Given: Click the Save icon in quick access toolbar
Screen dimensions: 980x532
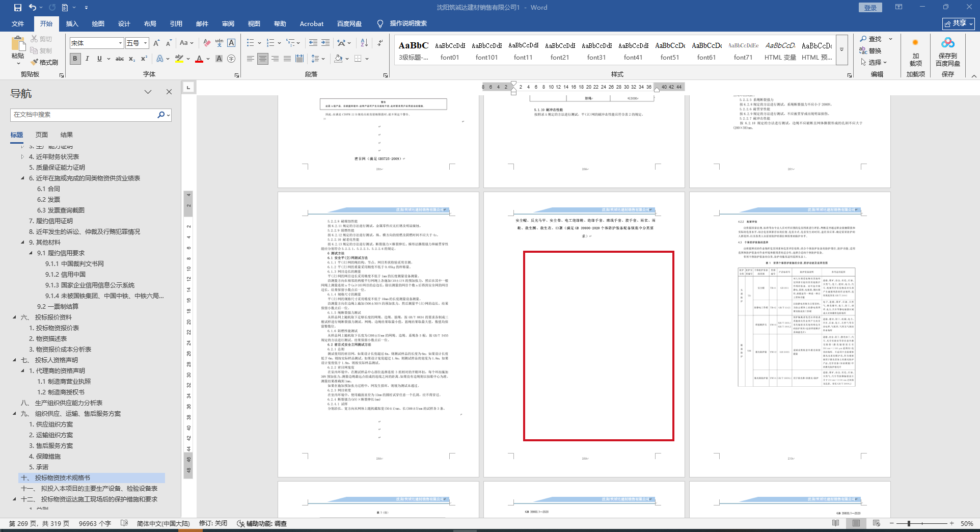Looking at the screenshot, I should (18, 8).
